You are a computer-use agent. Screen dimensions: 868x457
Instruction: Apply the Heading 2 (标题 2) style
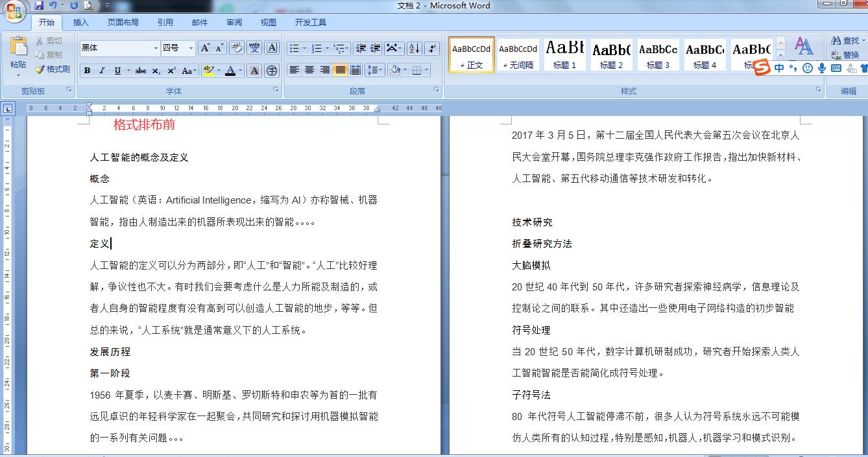tap(612, 54)
